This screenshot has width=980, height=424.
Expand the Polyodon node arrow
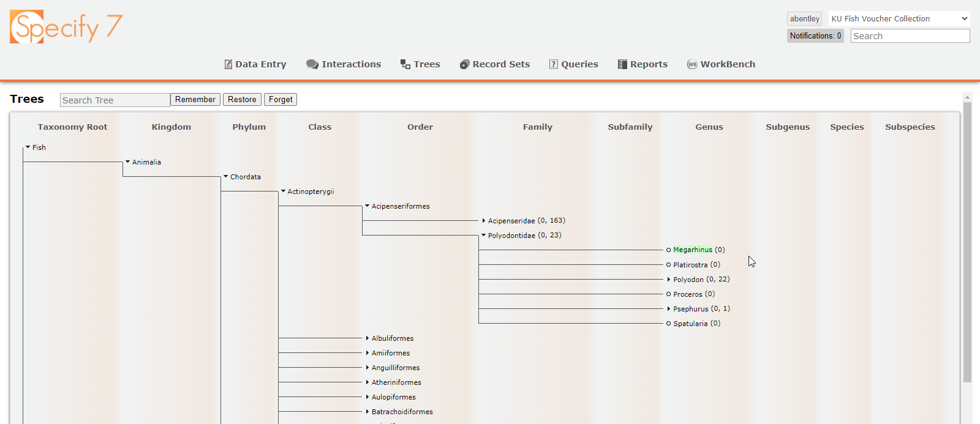coord(669,280)
